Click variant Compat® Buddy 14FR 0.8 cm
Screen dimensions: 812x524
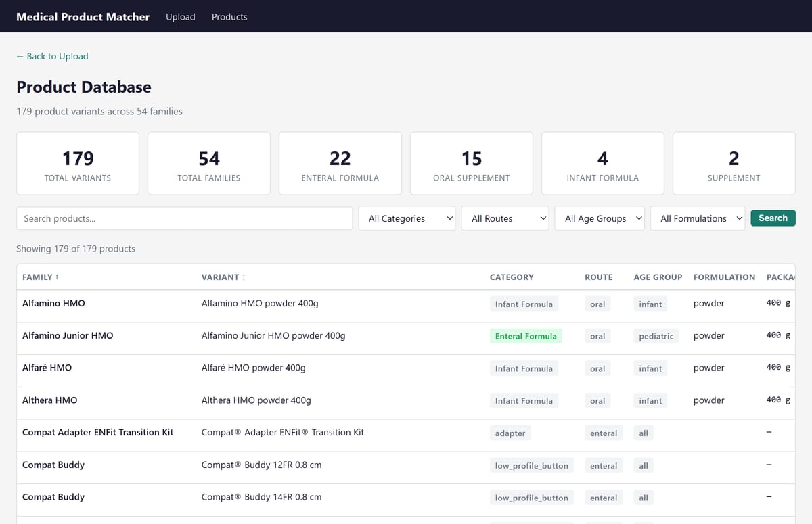tap(262, 497)
